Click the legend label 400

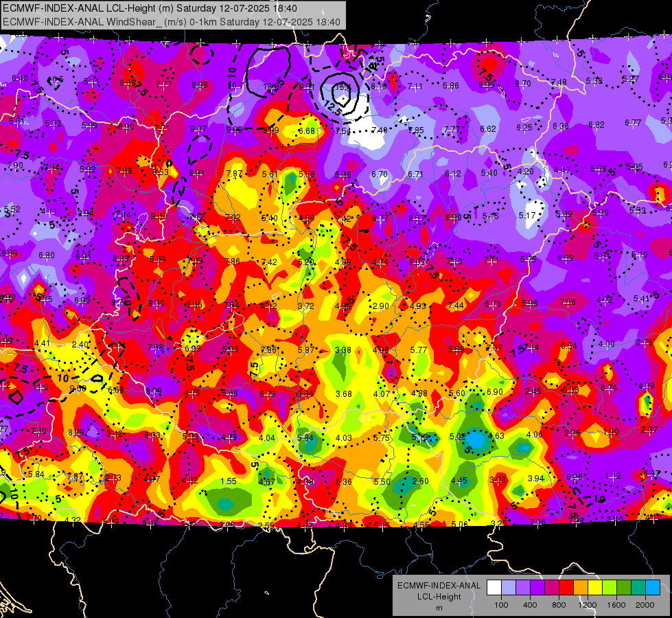530,605
